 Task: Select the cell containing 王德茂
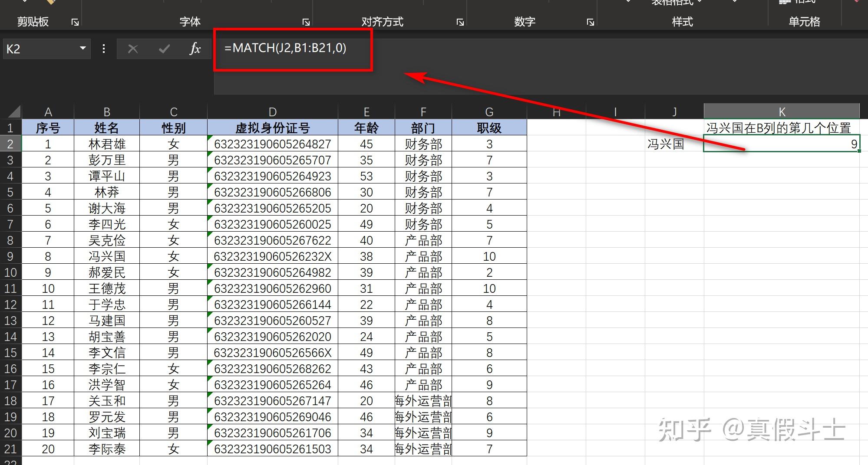pos(107,288)
